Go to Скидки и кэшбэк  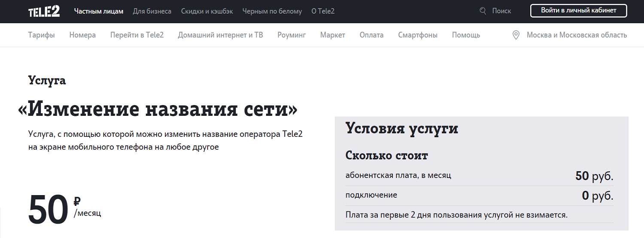coord(207,11)
